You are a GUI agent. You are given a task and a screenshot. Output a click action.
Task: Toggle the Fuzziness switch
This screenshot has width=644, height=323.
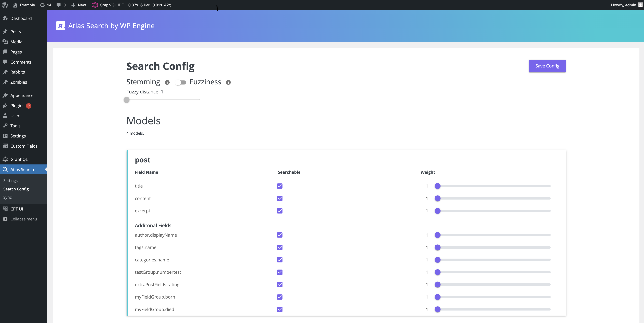tap(181, 82)
